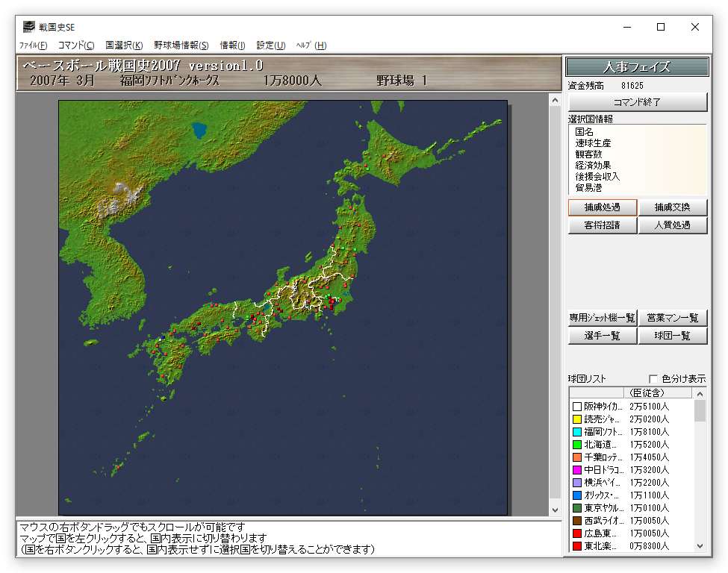
Task: Open the 専用ジェット機一覧 list
Action: coord(602,318)
